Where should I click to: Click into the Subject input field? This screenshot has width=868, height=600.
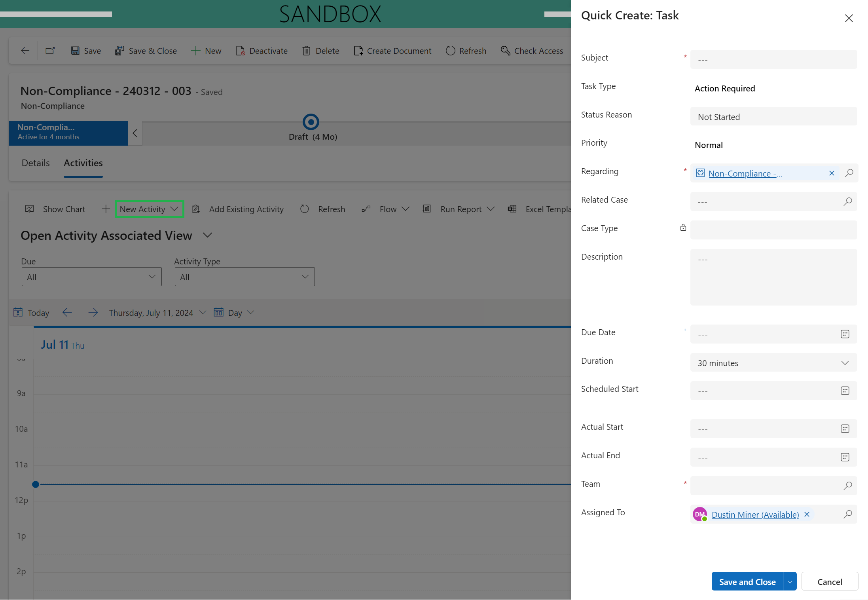773,59
